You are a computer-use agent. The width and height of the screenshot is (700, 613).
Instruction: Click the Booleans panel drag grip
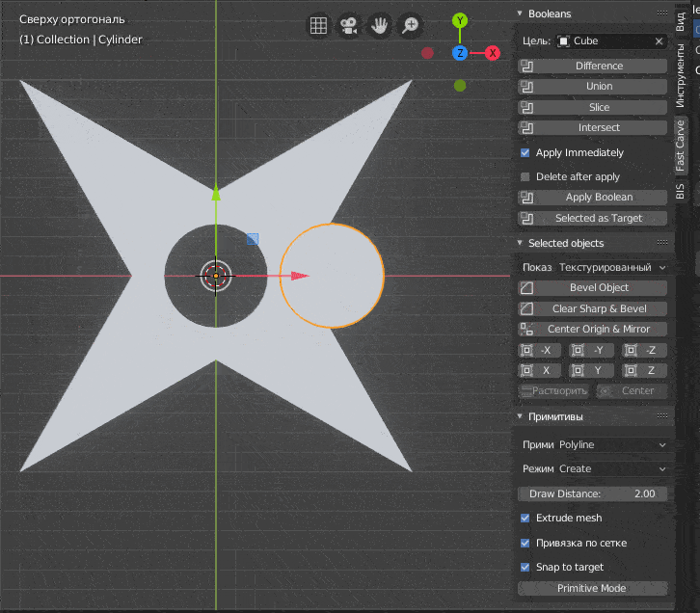pos(662,13)
